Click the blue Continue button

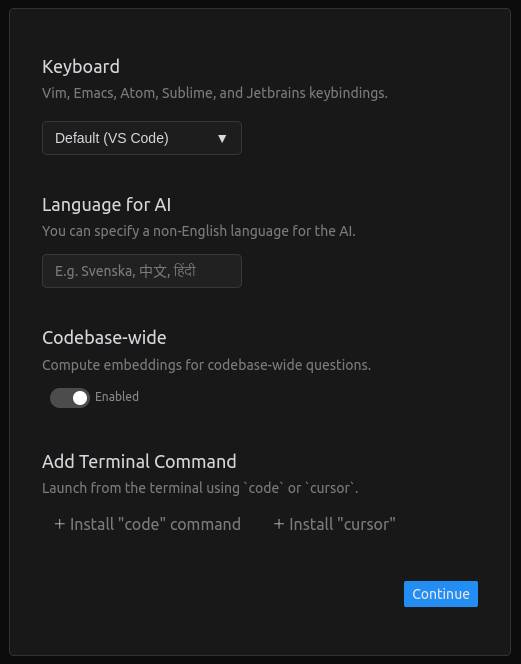tap(441, 594)
